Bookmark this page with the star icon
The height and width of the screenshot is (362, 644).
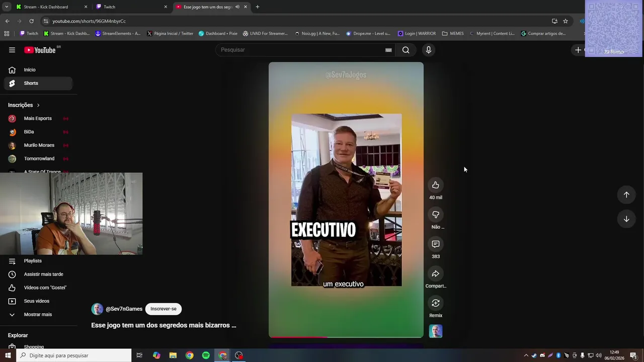click(x=566, y=21)
